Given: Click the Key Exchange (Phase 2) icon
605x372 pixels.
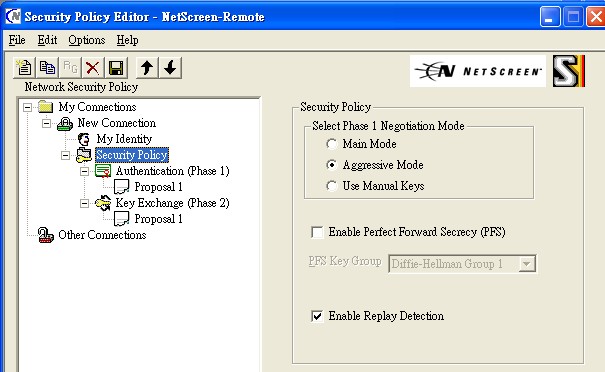Looking at the screenshot, I should (103, 203).
